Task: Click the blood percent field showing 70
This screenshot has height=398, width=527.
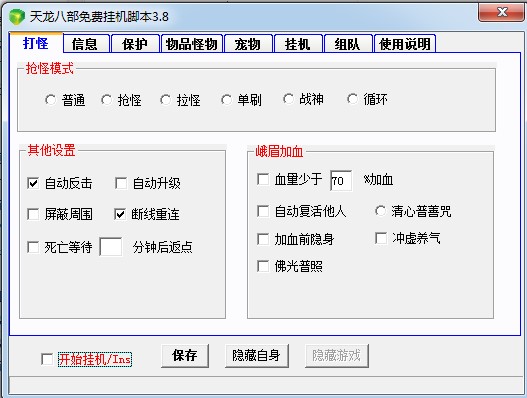Action: click(x=341, y=181)
